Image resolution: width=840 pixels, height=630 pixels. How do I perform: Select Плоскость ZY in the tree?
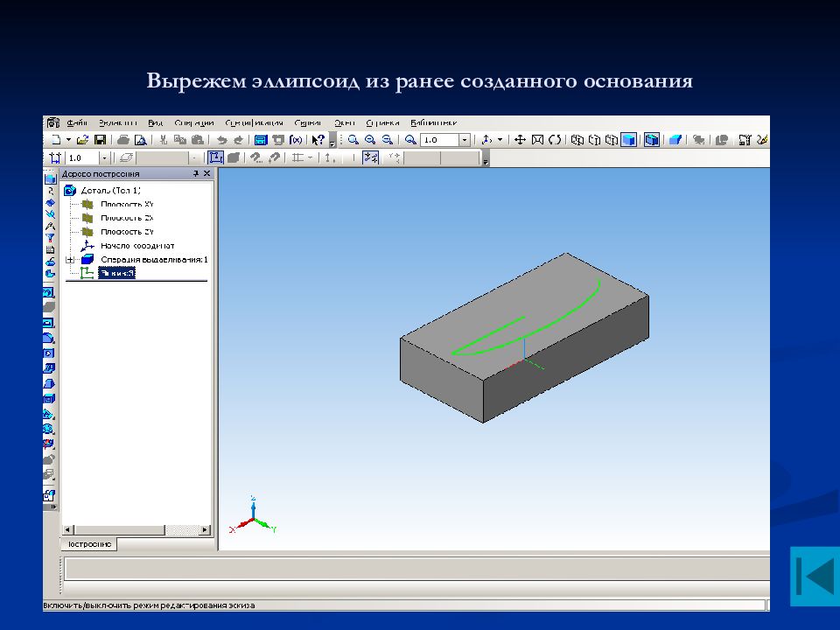pyautogui.click(x=127, y=232)
